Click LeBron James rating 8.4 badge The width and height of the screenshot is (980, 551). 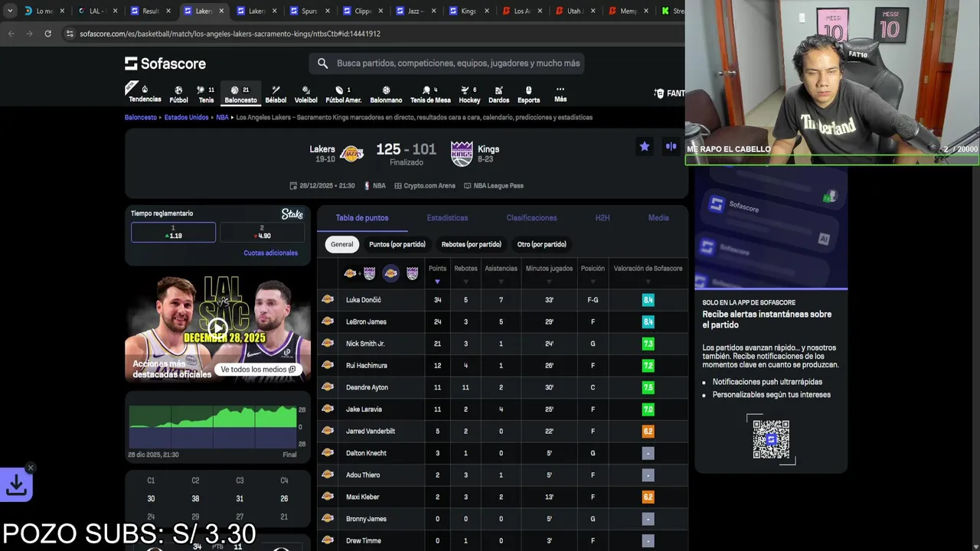pyautogui.click(x=648, y=322)
